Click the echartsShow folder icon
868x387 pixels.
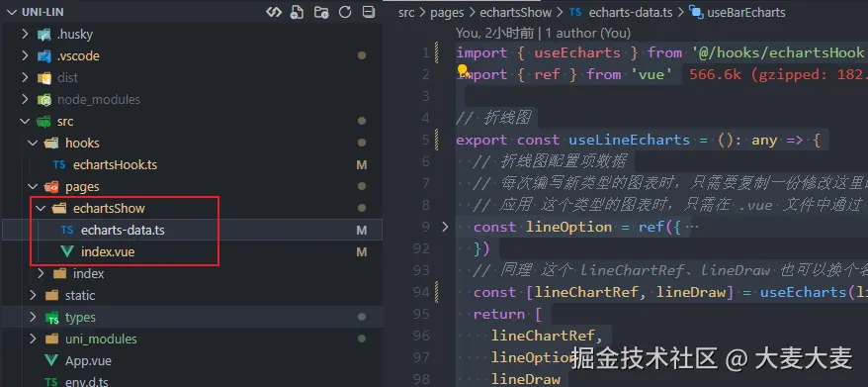59,209
